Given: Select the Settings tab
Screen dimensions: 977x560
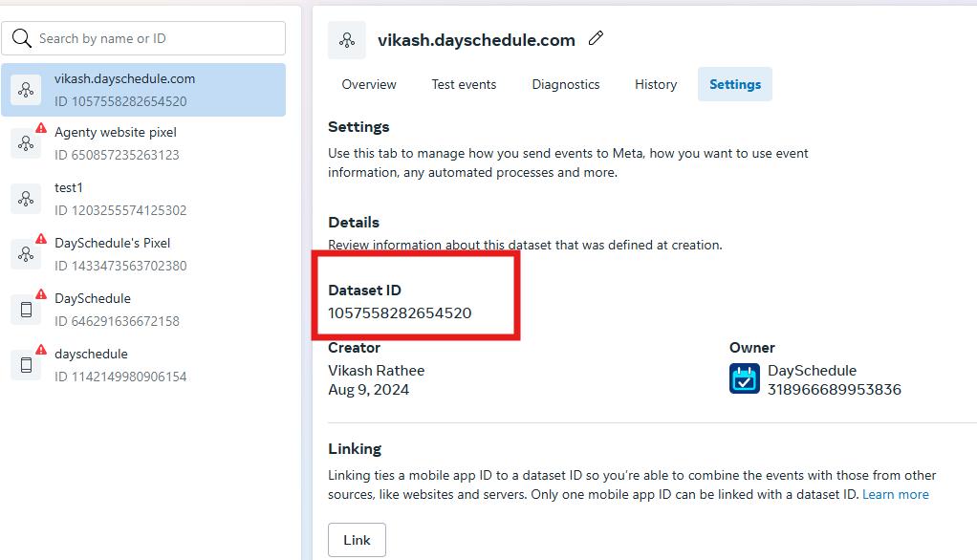Looking at the screenshot, I should pos(735,84).
